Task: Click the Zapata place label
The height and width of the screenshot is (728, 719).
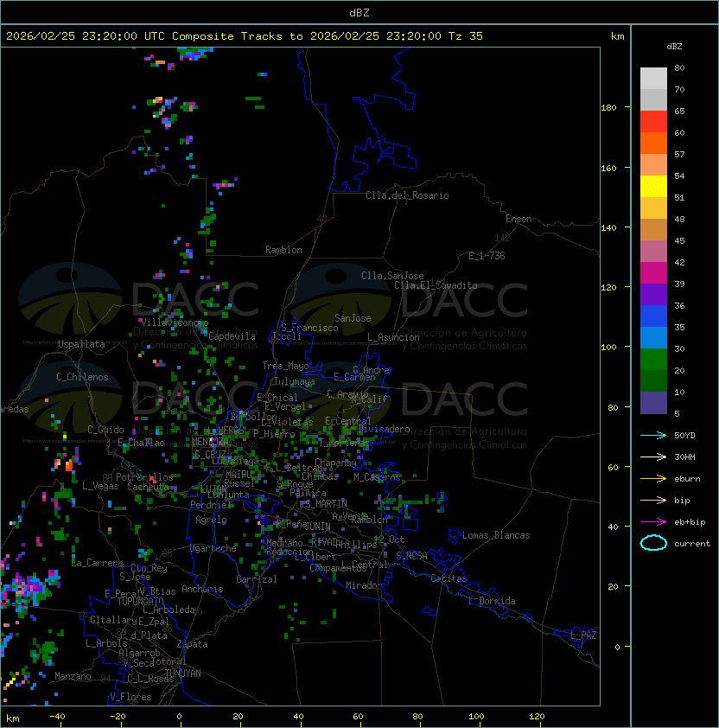Action: pyautogui.click(x=192, y=644)
